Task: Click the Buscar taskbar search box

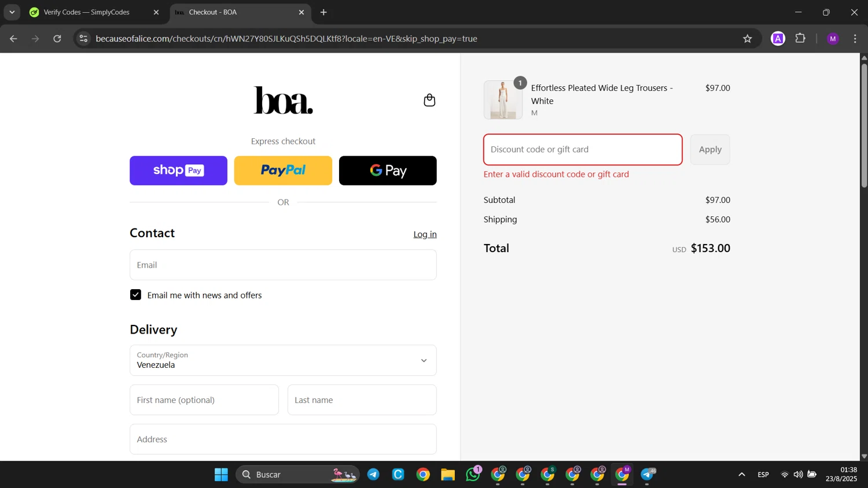Action: (x=297, y=475)
